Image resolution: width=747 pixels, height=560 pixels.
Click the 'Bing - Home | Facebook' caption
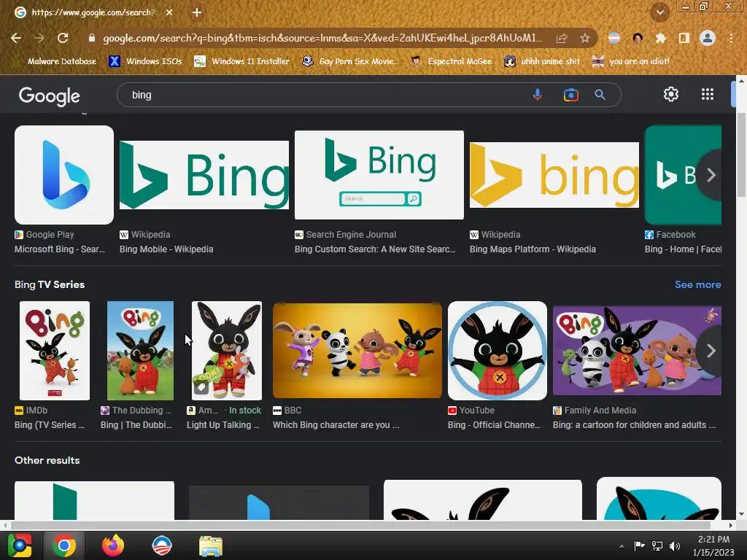[x=683, y=249]
